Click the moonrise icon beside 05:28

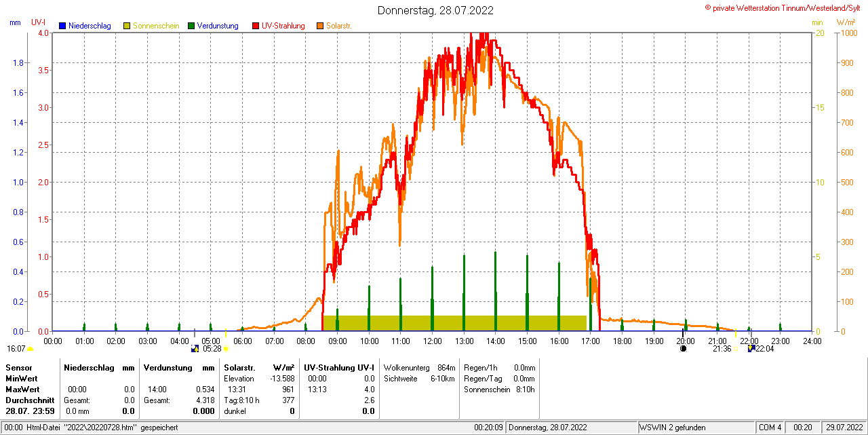click(x=195, y=348)
